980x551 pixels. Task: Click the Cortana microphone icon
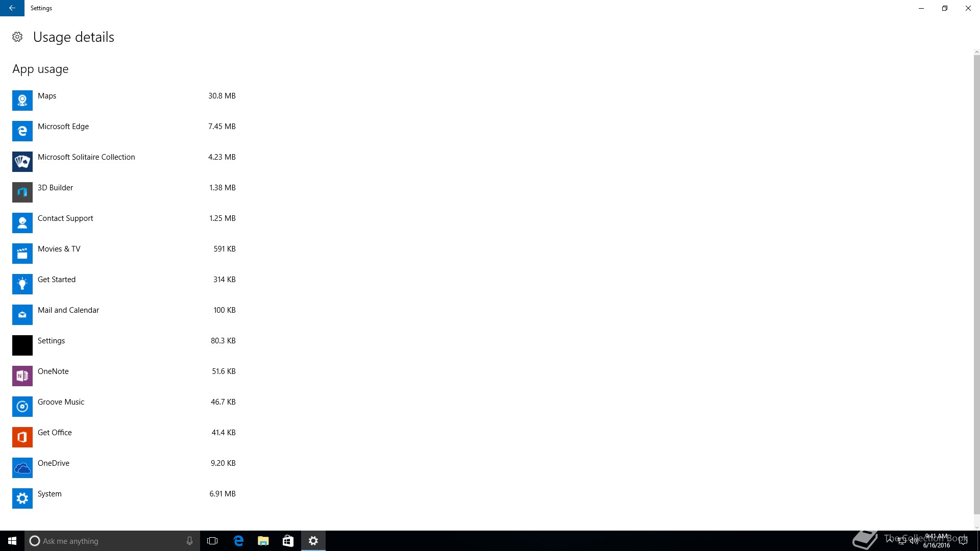pyautogui.click(x=189, y=541)
